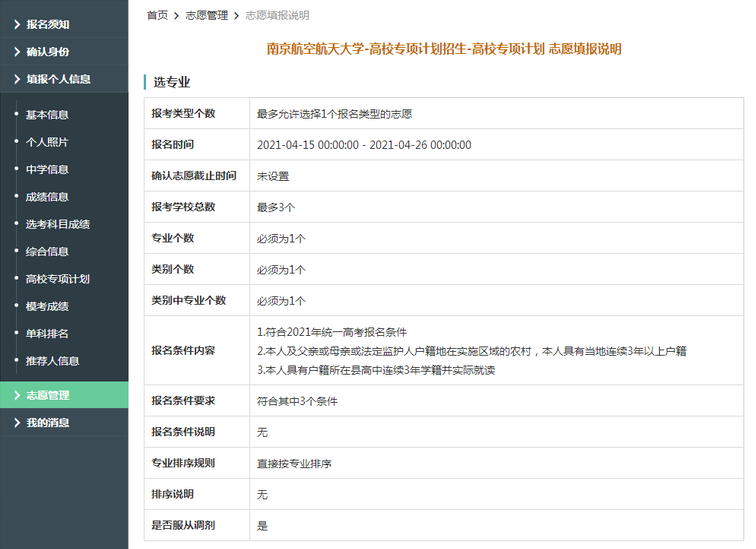Click 必须为1个 in the 类别个数 row
Screen dimensions: 756x549
pos(281,270)
